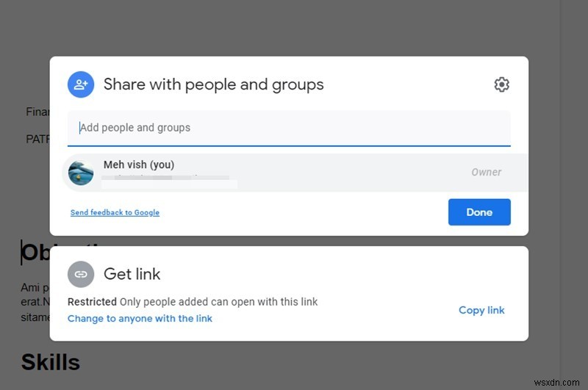The width and height of the screenshot is (588, 390).
Task: Click the Share with people and groups title
Action: (x=213, y=84)
